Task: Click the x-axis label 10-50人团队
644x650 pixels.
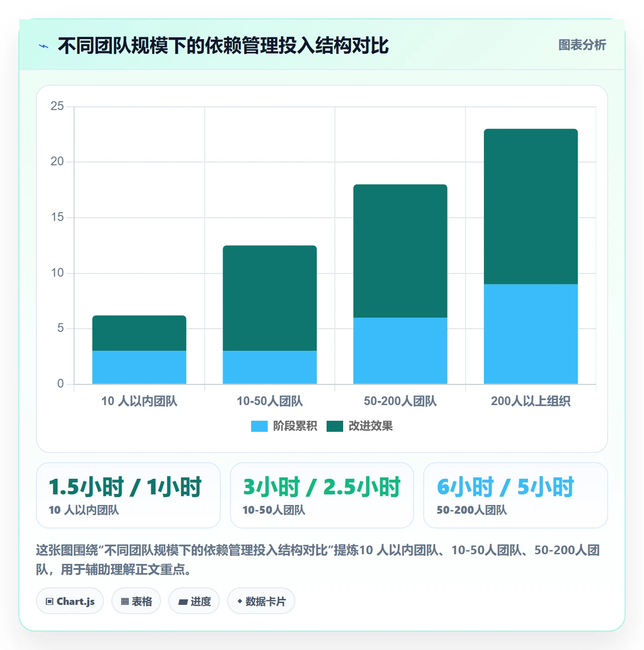Action: [x=270, y=401]
